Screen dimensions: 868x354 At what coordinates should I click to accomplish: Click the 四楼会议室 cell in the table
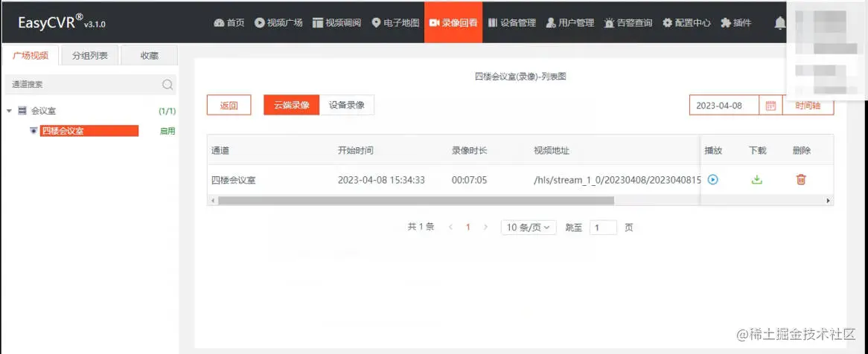234,180
